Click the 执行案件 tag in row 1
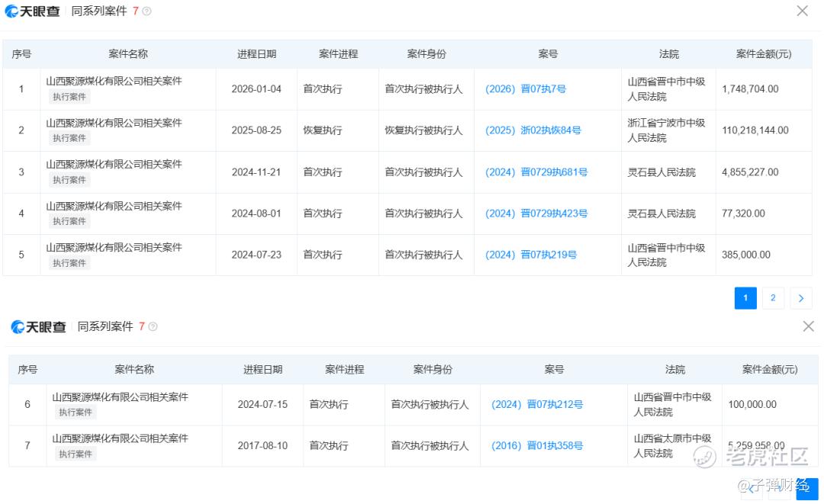The height and width of the screenshot is (504, 824). point(69,97)
